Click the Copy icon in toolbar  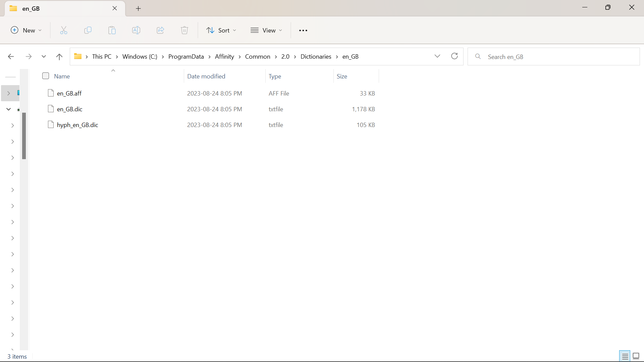click(x=88, y=31)
